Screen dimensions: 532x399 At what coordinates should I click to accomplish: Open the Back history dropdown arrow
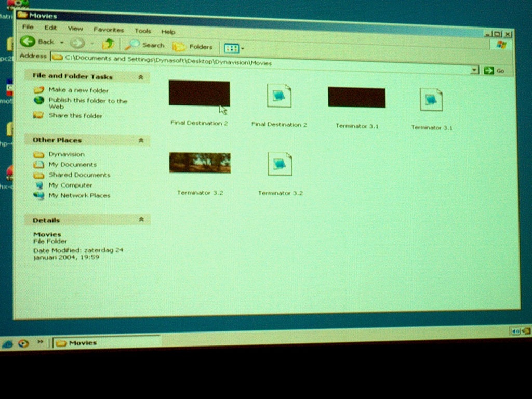(x=62, y=43)
